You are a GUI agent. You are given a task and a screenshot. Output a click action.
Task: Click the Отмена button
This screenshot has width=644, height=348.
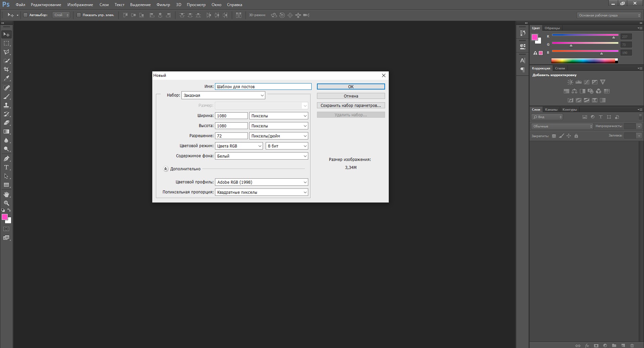[351, 96]
